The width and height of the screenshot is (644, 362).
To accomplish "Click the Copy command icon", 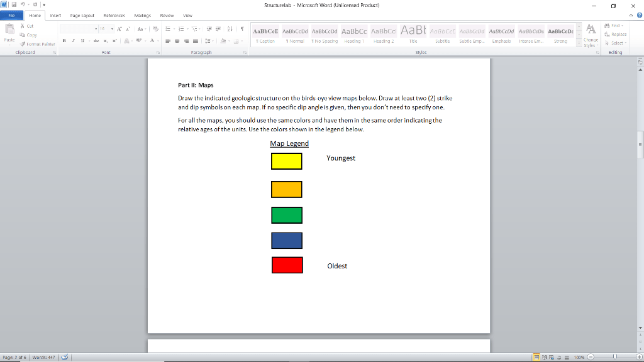I will click(23, 35).
